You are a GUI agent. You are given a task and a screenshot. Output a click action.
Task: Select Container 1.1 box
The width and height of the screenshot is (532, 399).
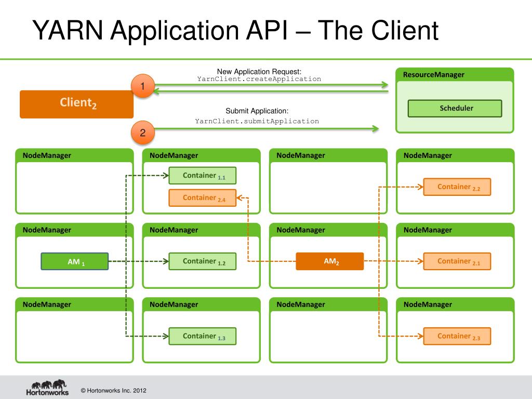203,176
